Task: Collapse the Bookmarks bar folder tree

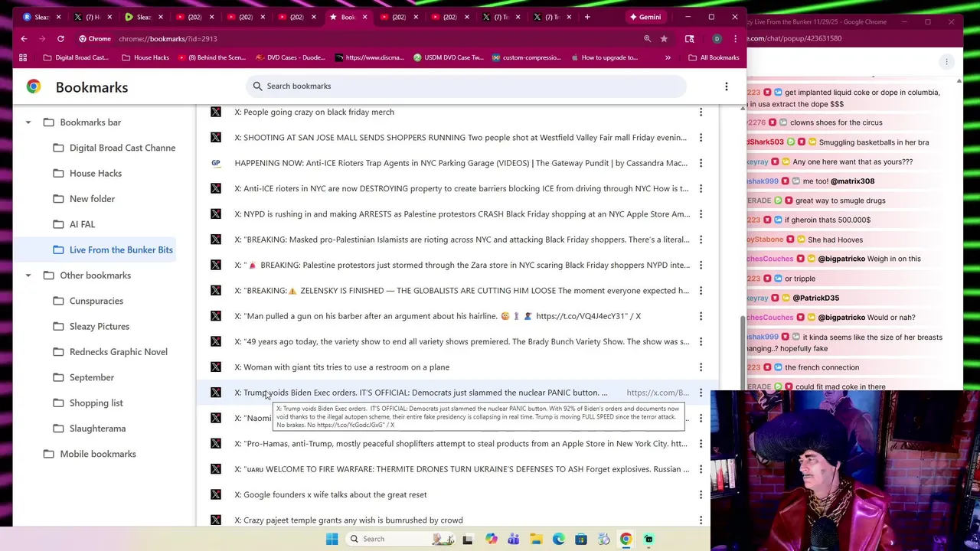Action: [28, 122]
